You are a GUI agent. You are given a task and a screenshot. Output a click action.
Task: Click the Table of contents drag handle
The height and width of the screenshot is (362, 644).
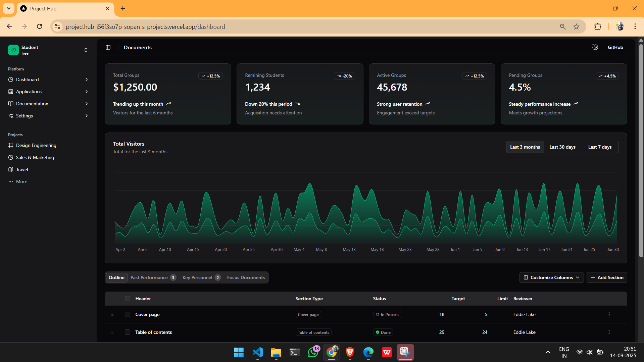[112, 332]
